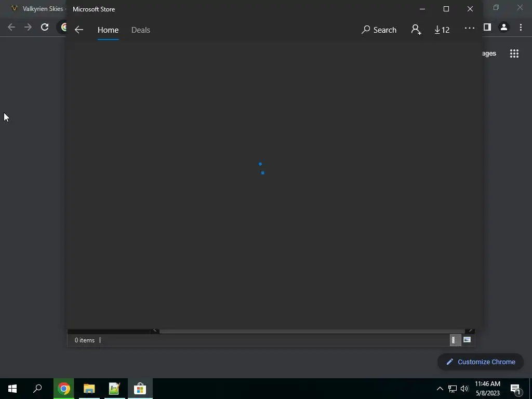Switch File Explorer to details view

pyautogui.click(x=455, y=340)
